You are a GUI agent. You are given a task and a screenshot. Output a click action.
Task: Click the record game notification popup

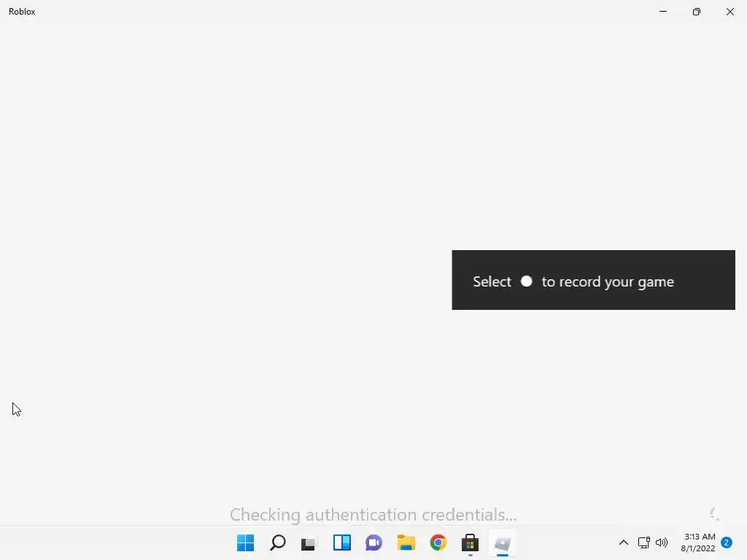(x=593, y=280)
